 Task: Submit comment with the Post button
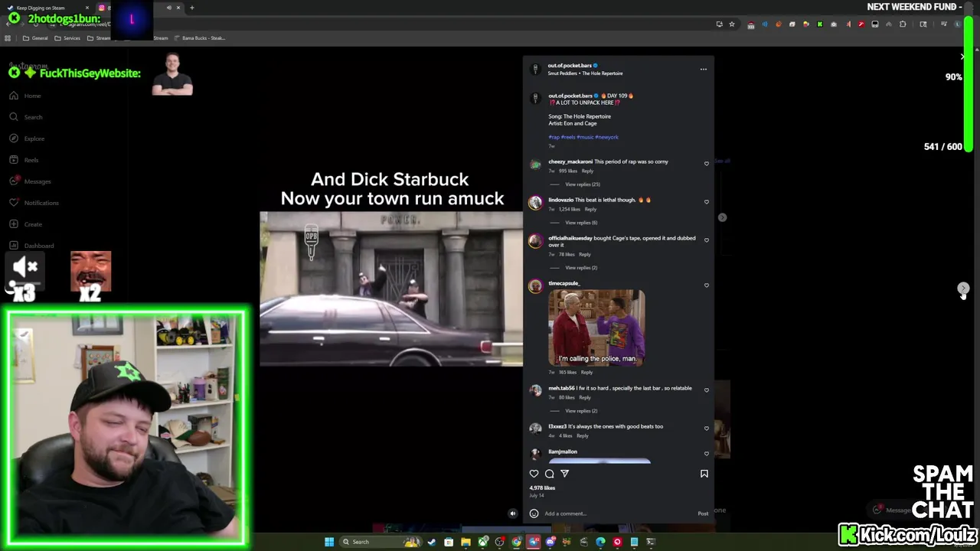pyautogui.click(x=703, y=514)
